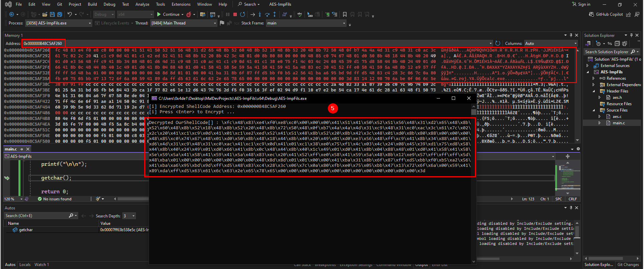
Task: Restart the debug session
Action: (x=243, y=14)
